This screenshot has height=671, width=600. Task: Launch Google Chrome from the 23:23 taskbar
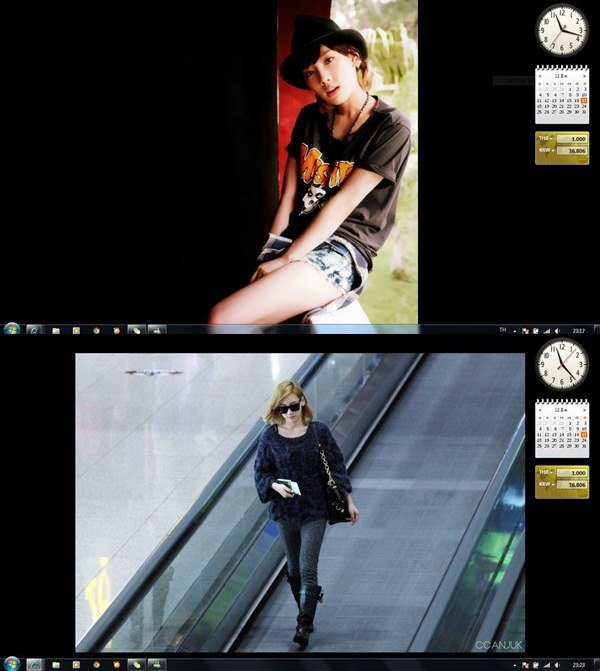tap(96, 665)
